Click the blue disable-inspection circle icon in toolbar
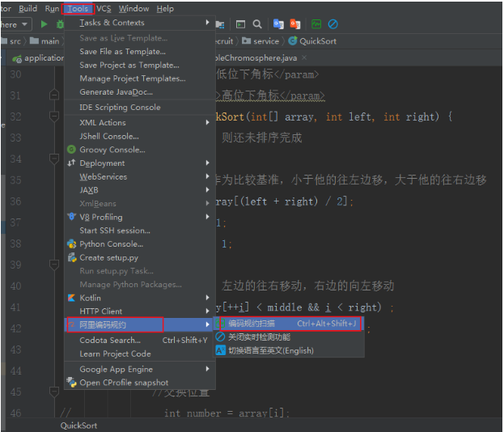 click(333, 24)
